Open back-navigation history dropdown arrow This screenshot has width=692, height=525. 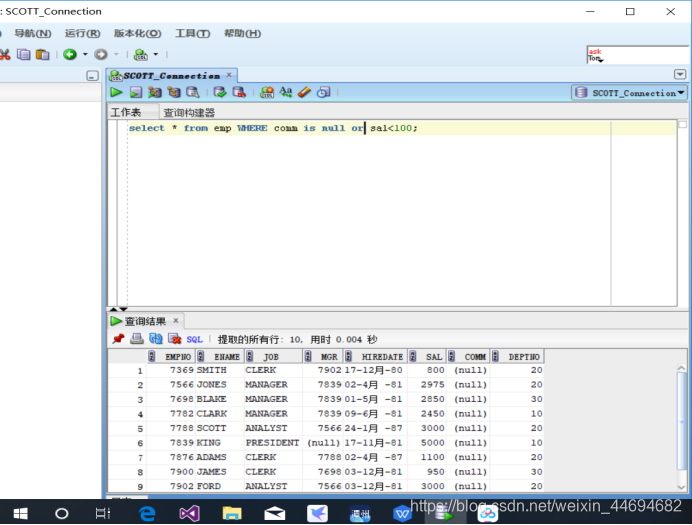coord(85,54)
